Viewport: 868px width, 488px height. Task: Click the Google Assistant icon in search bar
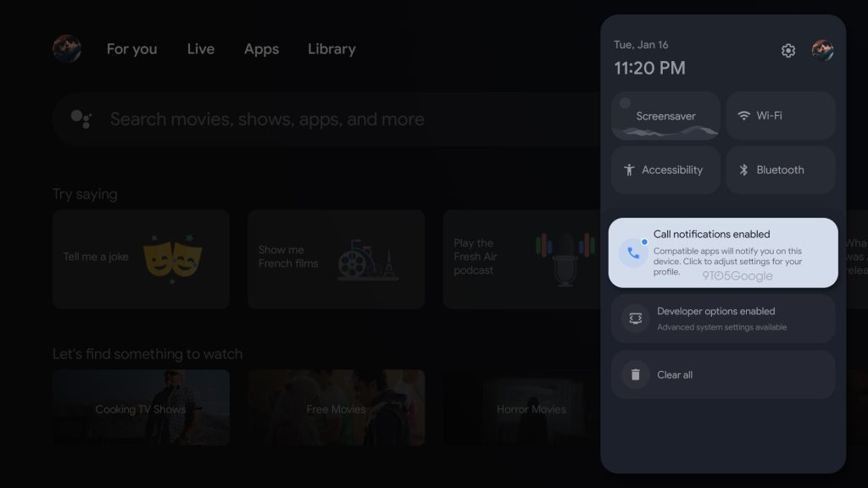click(x=81, y=119)
